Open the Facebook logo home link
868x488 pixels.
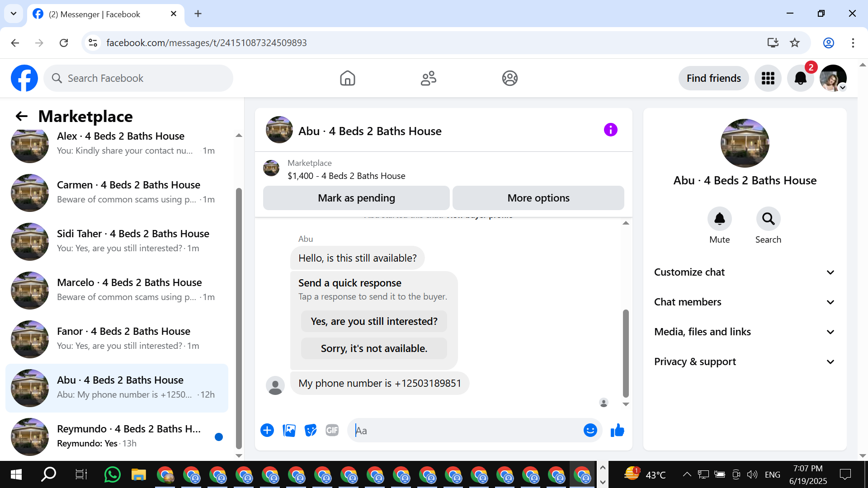pos(24,78)
